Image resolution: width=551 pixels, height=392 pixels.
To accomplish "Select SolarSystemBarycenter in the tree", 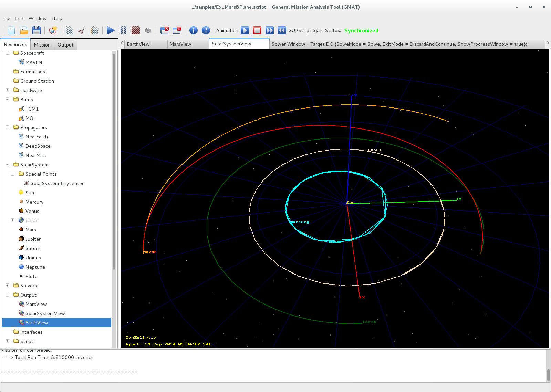I will (57, 183).
